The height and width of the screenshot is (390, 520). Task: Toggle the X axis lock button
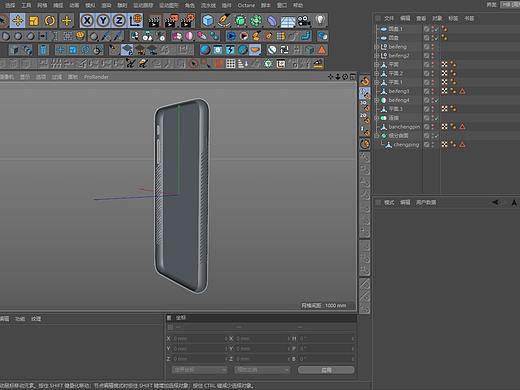(87, 21)
